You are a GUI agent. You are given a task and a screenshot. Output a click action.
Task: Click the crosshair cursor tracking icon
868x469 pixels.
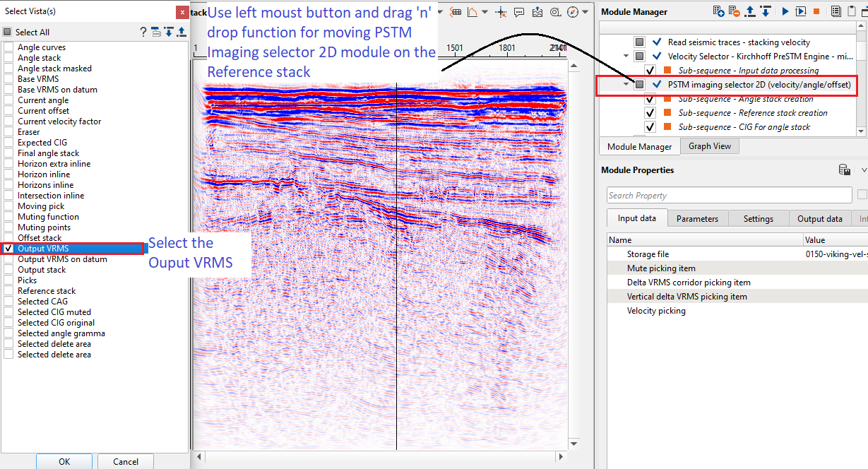(501, 12)
